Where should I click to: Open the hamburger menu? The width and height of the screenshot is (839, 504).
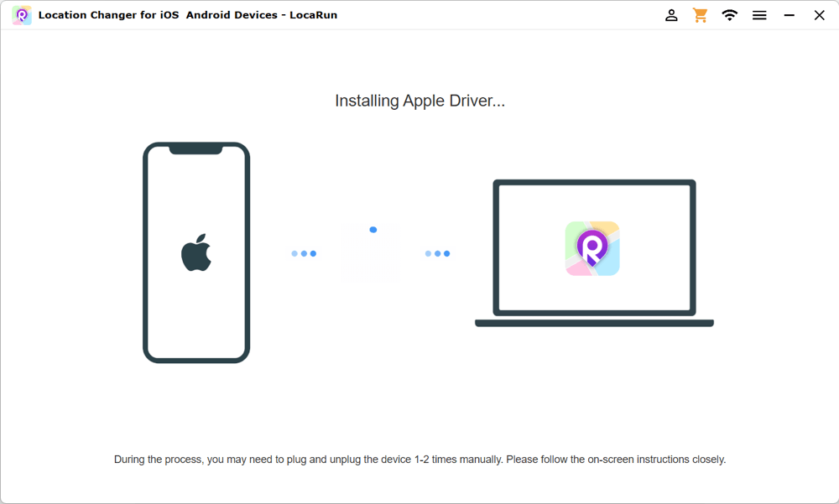click(x=759, y=16)
